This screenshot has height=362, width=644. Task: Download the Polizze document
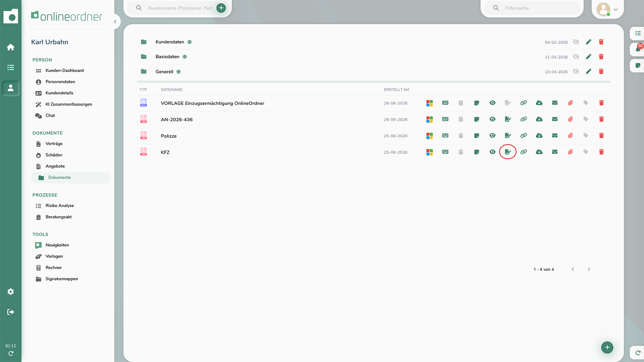(539, 136)
